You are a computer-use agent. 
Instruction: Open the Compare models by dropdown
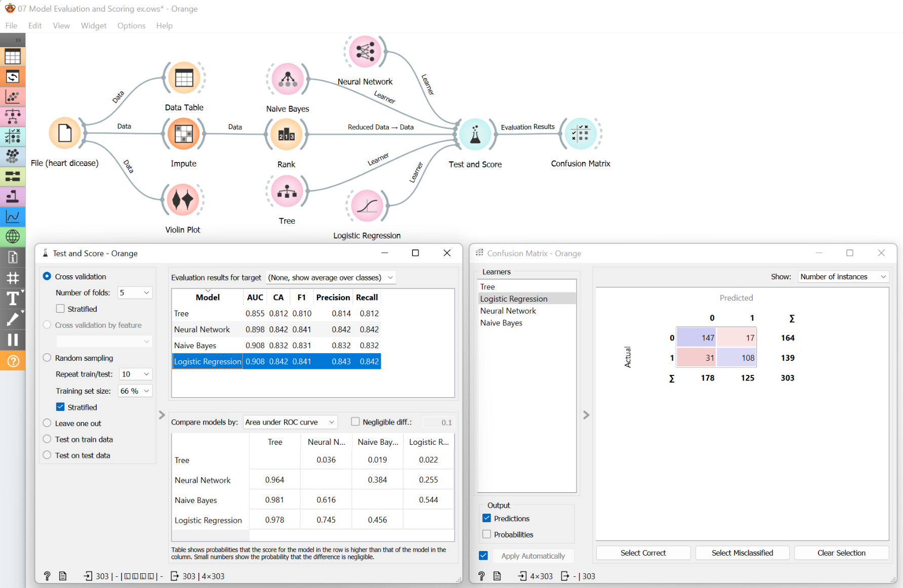290,422
